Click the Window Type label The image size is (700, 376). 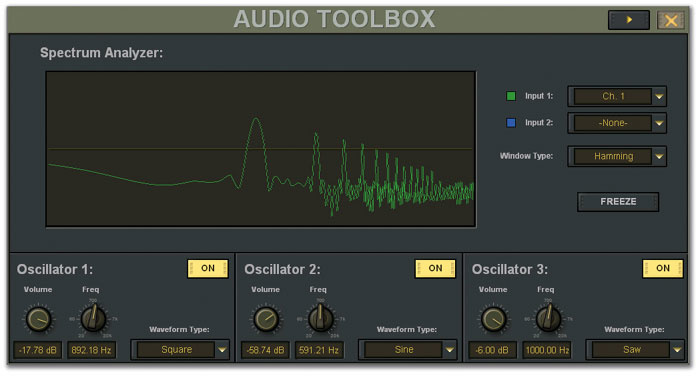pyautogui.click(x=526, y=156)
